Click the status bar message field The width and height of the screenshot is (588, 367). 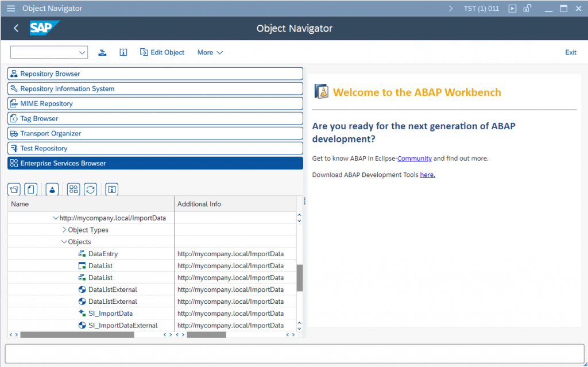pyautogui.click(x=295, y=353)
